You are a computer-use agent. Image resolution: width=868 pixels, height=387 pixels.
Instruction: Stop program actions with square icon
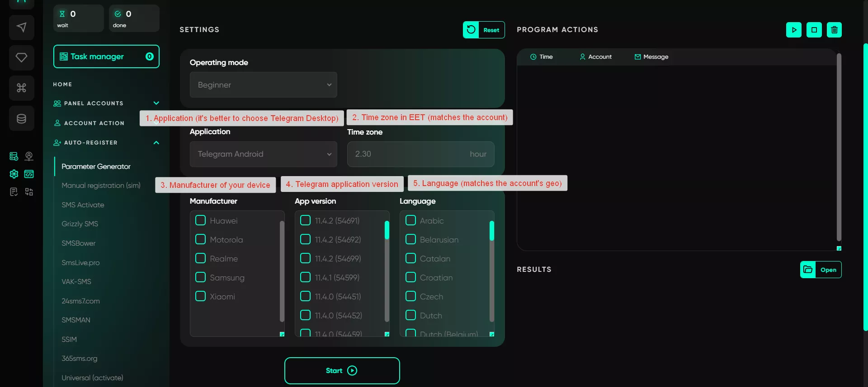coord(814,30)
